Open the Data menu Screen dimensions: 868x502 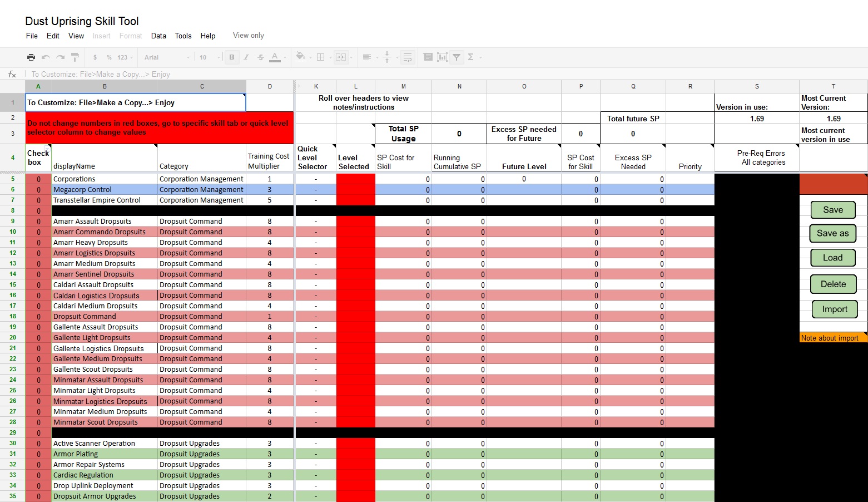[158, 36]
